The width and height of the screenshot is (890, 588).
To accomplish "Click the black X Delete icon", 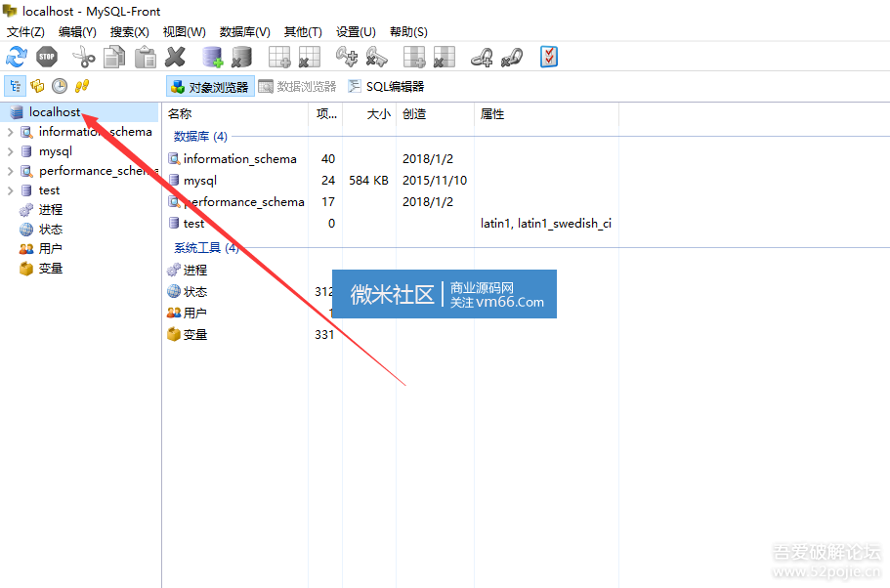I will click(176, 57).
